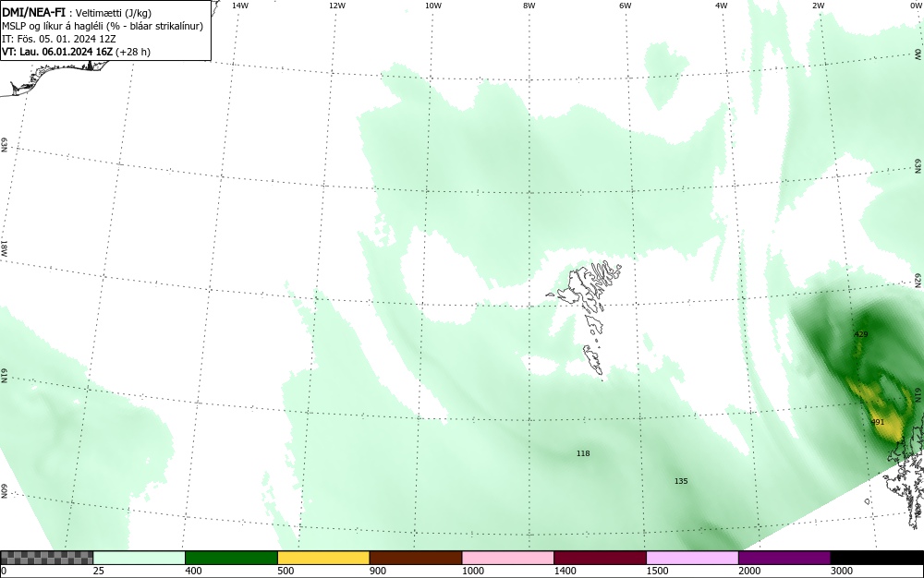Click the DMI/NEA-FI title text
The height and width of the screenshot is (578, 924).
pyautogui.click(x=33, y=12)
